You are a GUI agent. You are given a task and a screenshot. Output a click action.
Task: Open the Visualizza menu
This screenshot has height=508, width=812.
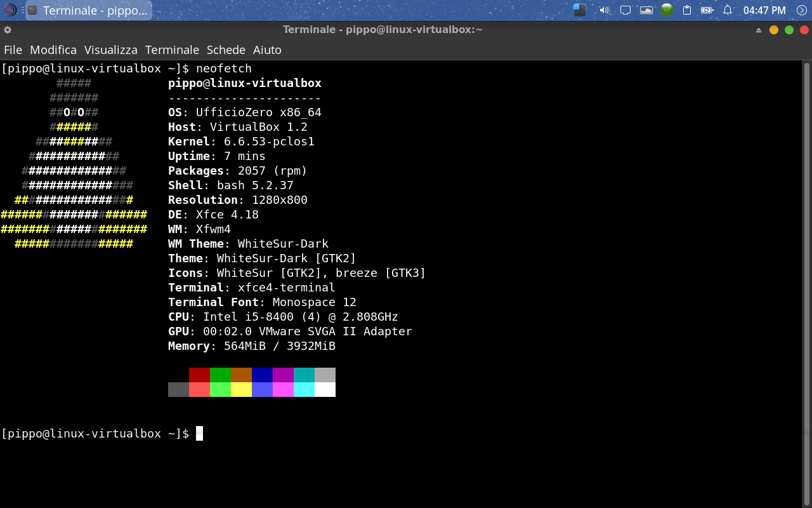coord(110,50)
